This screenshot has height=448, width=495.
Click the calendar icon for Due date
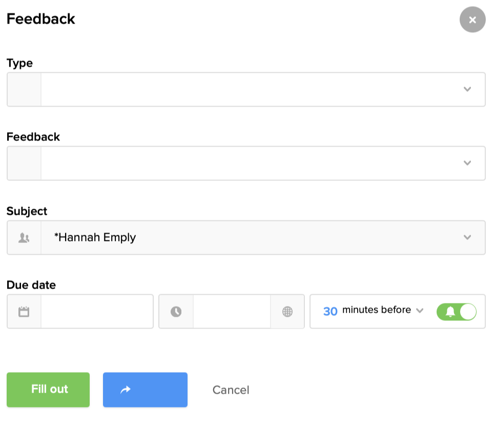pos(24,312)
